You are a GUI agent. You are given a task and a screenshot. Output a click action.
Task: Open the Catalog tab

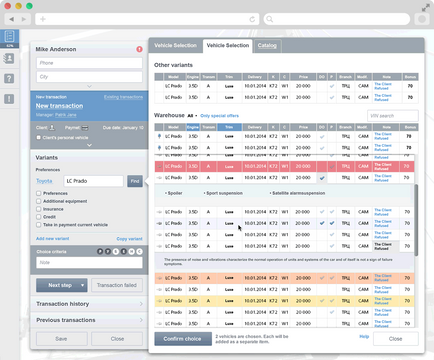coord(267,46)
